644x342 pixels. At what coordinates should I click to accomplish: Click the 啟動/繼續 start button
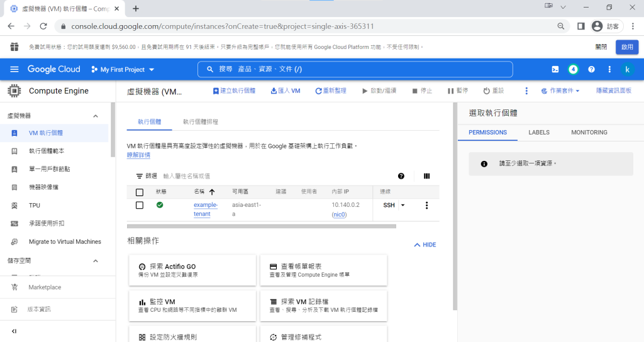pyautogui.click(x=379, y=91)
